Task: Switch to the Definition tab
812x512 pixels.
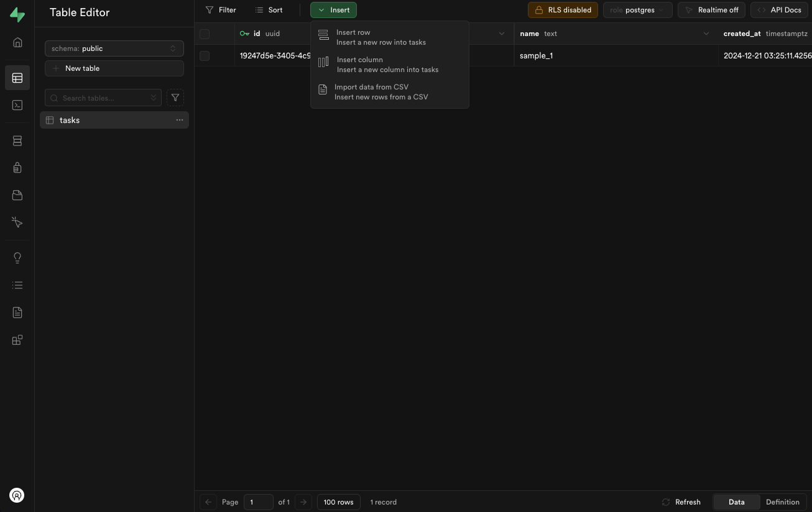Action: pyautogui.click(x=783, y=502)
